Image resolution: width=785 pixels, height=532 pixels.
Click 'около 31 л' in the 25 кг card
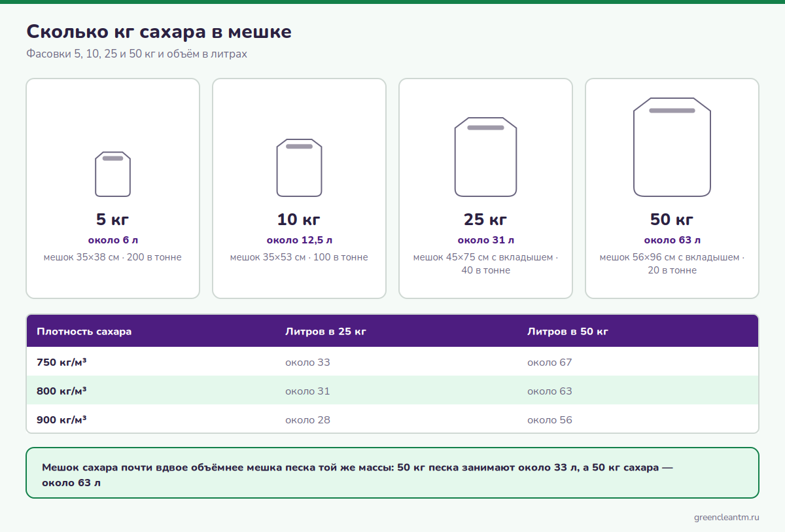point(485,240)
